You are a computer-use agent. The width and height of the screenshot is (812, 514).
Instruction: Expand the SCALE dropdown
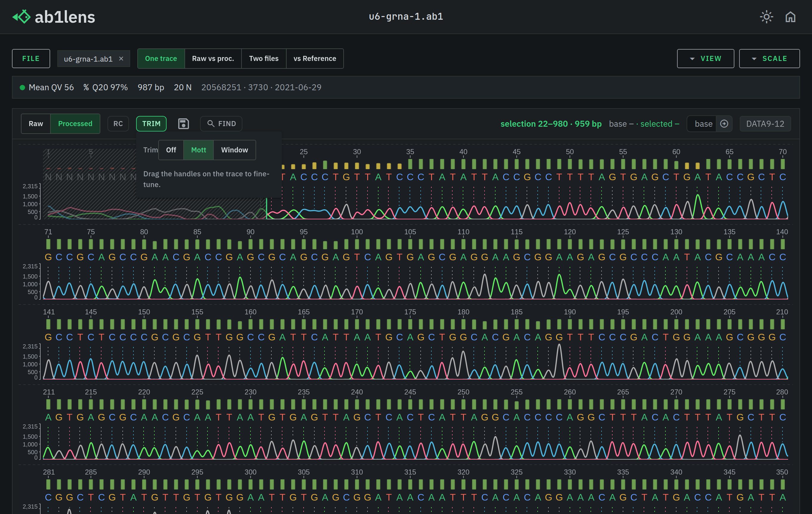[769, 59]
